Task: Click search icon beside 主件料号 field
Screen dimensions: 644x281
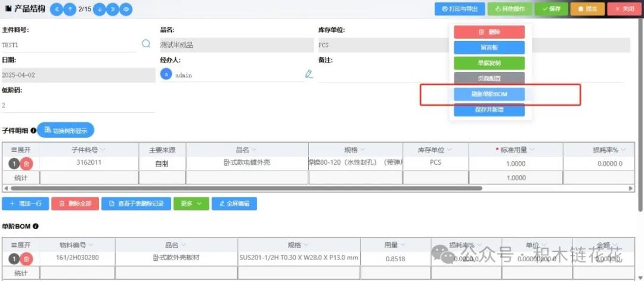Action: pos(146,44)
